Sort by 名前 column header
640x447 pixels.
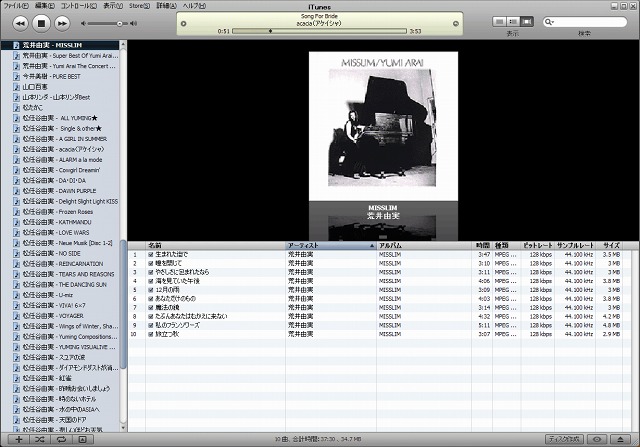tap(216, 245)
